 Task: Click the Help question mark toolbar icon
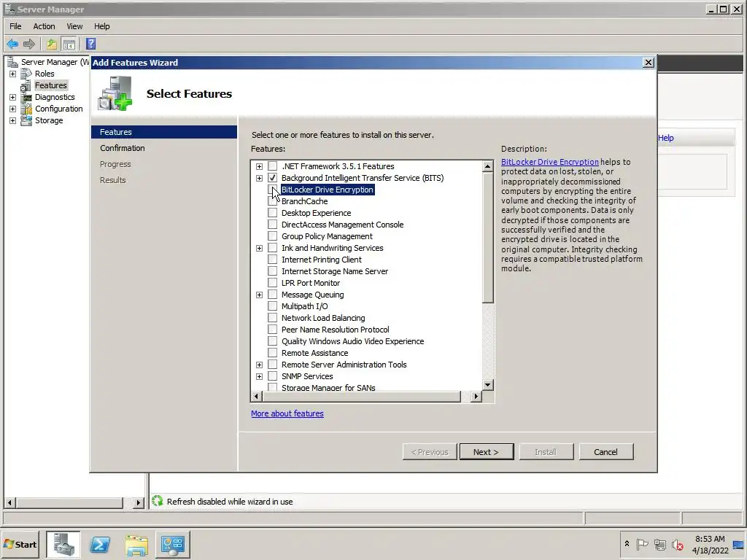click(x=90, y=44)
